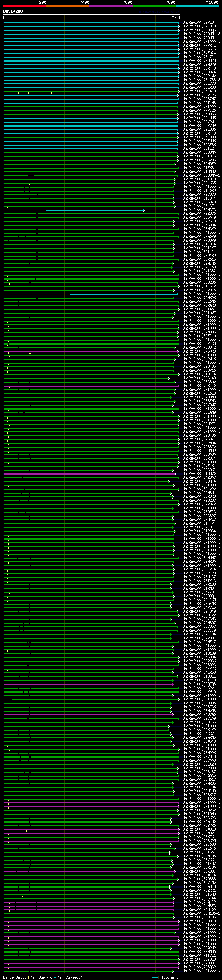Select hit label UniRef100_A2ZMM6
Viewport: 222px width, 980px height.
pos(199,141)
